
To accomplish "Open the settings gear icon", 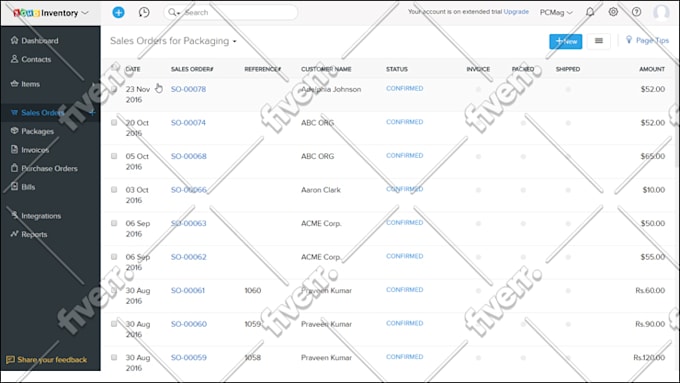I will (613, 12).
